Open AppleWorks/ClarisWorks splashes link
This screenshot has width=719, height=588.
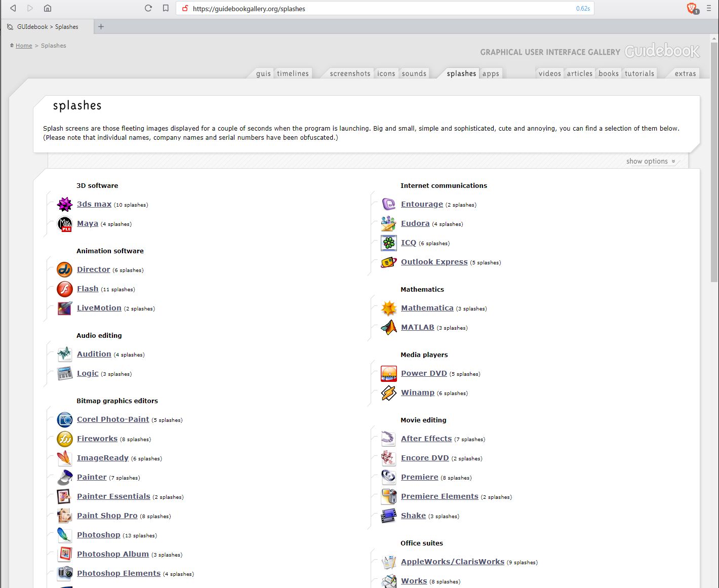(x=453, y=562)
